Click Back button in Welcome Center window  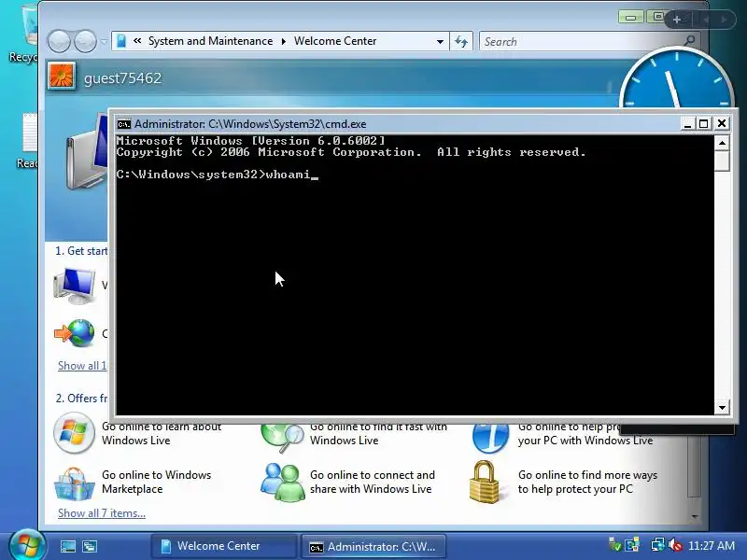pos(59,41)
